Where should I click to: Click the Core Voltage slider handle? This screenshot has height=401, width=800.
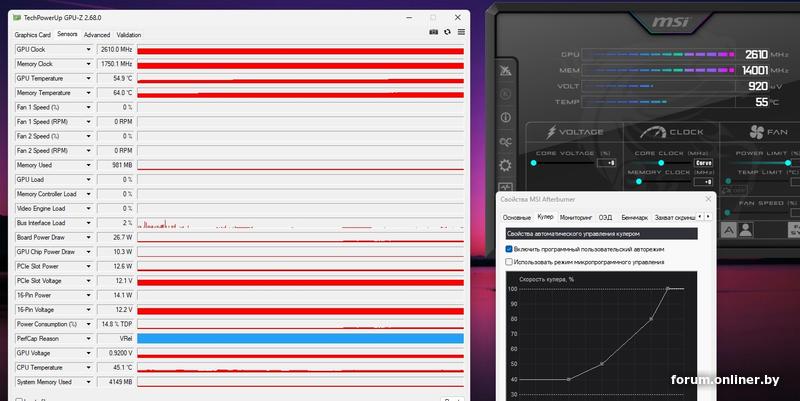click(x=534, y=162)
